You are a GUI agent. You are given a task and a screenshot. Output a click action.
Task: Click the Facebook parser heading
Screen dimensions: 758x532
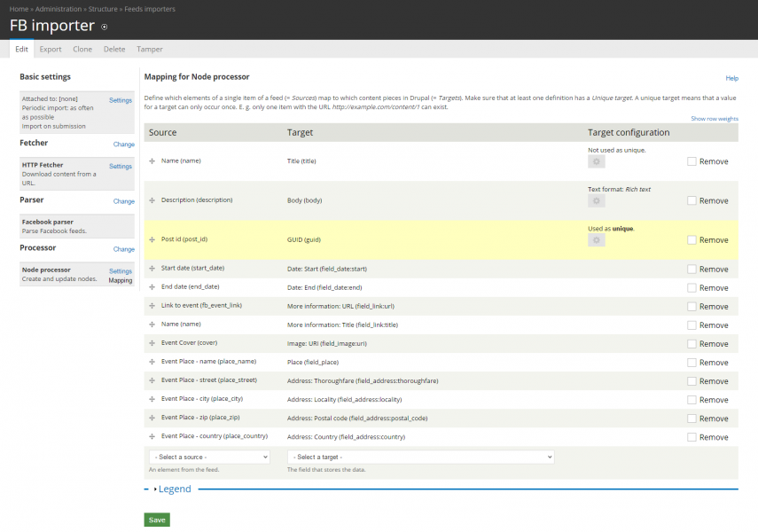47,222
